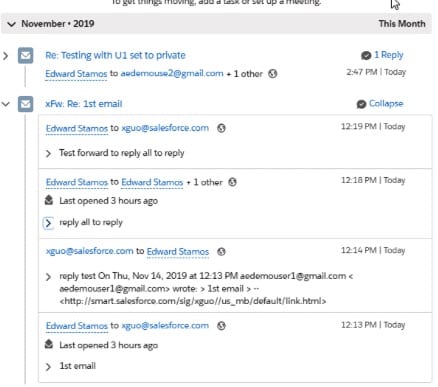Click the opened-mail icon in the 12:18 PM email

(x=49, y=200)
